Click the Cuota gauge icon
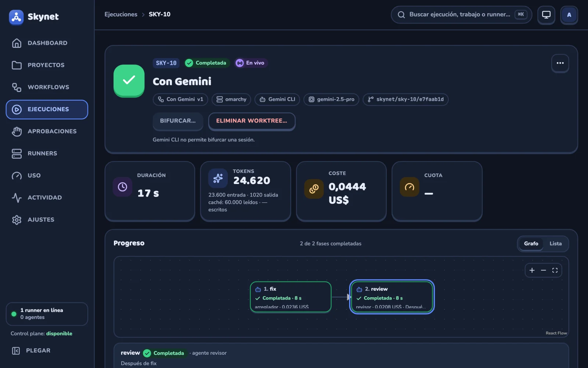588x368 pixels. pos(409,187)
